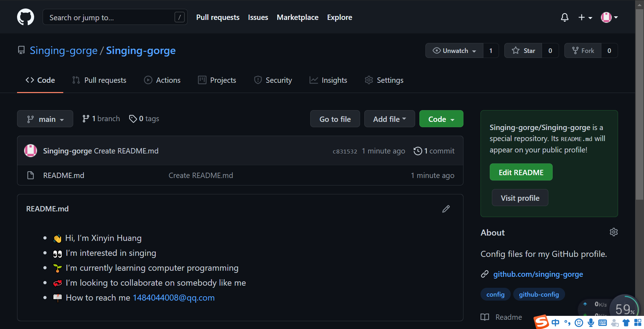Open About settings gear icon

(x=613, y=232)
